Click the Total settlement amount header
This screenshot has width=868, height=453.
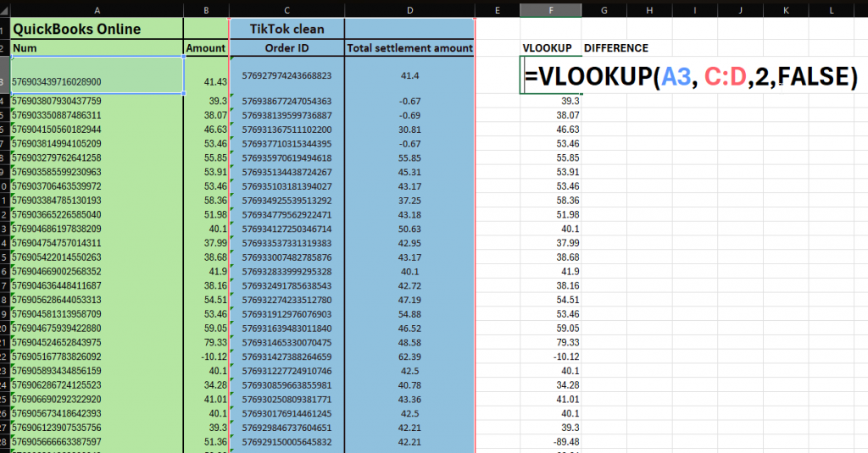pos(409,48)
